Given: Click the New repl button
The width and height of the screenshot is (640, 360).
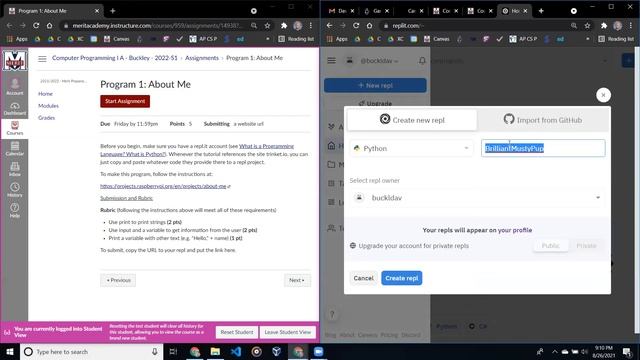Looking at the screenshot, I should (x=375, y=85).
